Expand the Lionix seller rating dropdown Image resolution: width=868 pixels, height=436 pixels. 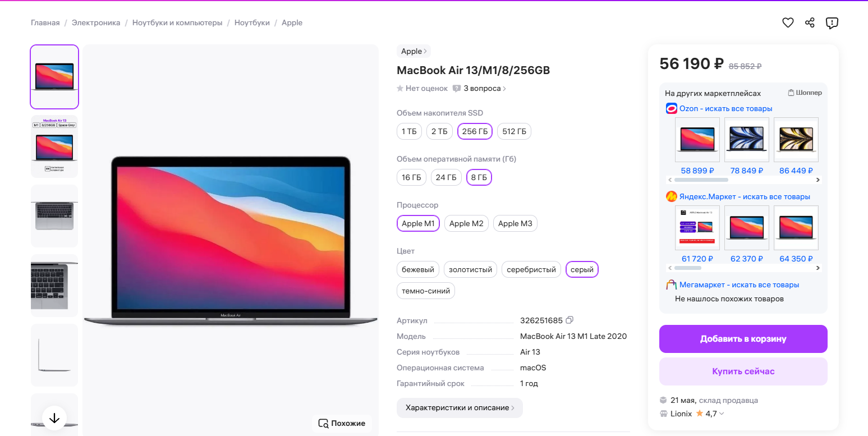tap(722, 414)
